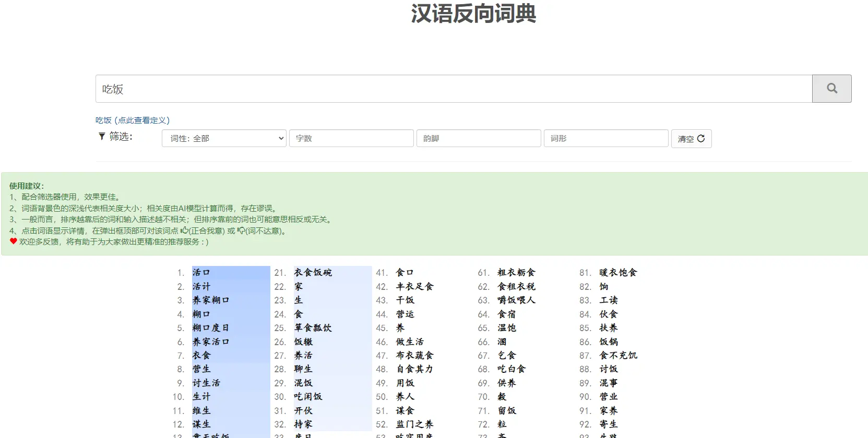Viewport: 868px width, 438px height.
Task: Open result word 扶养
Action: point(608,328)
